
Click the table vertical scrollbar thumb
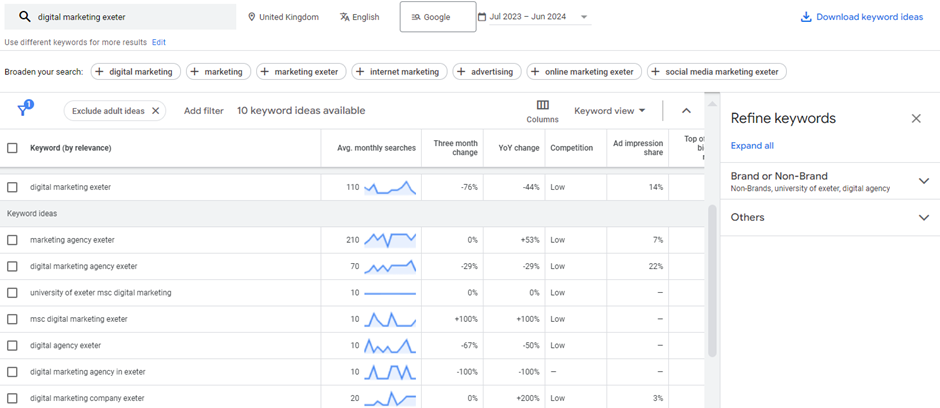pos(712,280)
